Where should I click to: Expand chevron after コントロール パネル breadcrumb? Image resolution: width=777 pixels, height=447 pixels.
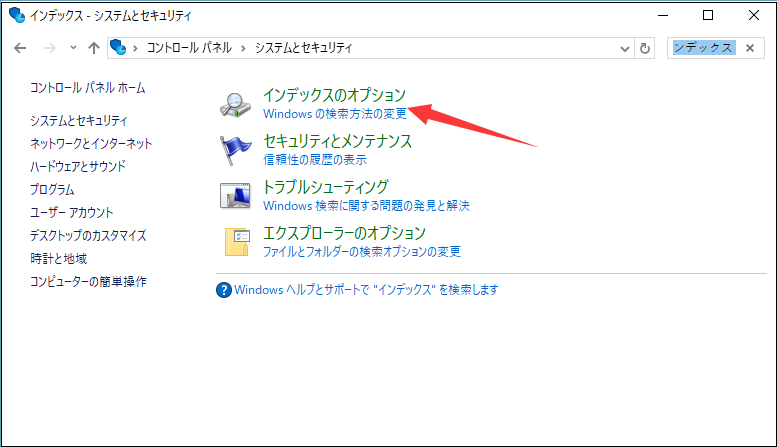tap(243, 48)
